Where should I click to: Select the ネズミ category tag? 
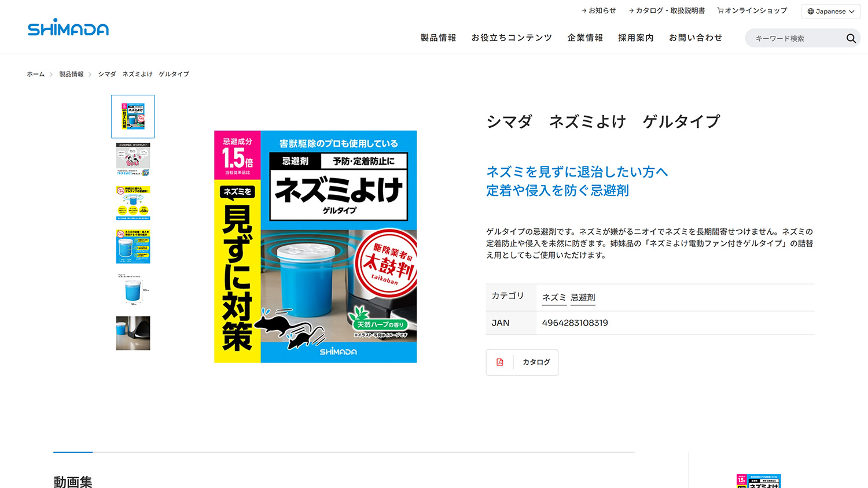[554, 297]
